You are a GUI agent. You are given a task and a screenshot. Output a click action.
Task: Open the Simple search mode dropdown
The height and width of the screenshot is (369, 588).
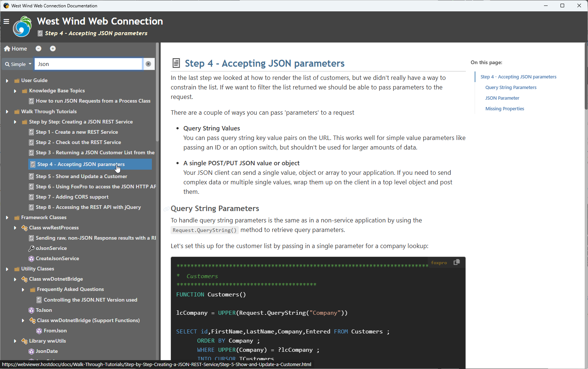pyautogui.click(x=18, y=64)
